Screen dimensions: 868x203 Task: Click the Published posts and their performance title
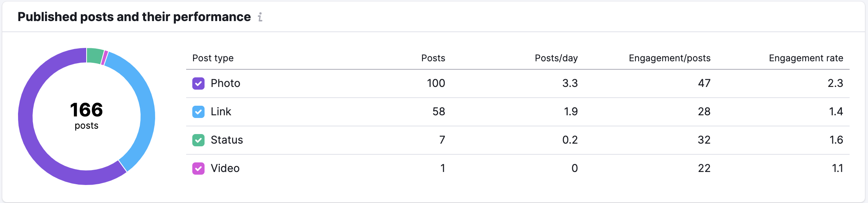click(134, 17)
